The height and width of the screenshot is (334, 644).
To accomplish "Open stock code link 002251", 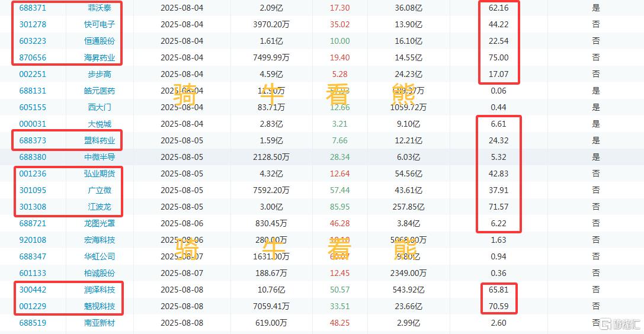I will click(x=33, y=74).
